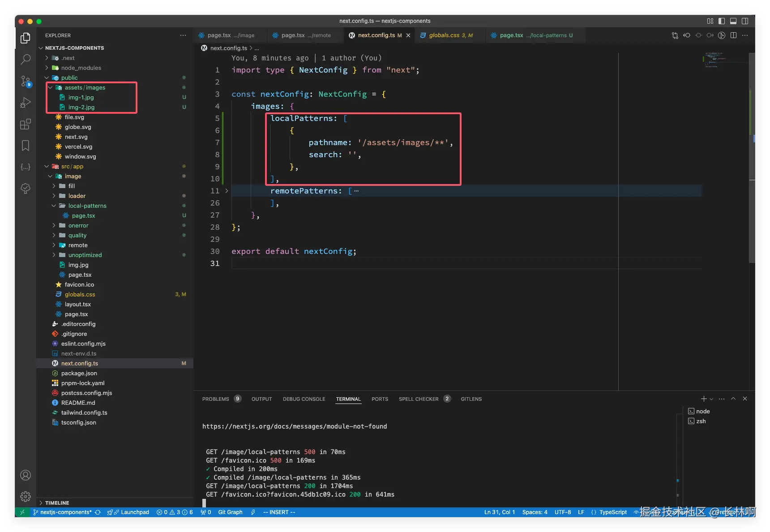Open the Source Control view
This screenshot has height=532, width=770.
click(x=26, y=81)
